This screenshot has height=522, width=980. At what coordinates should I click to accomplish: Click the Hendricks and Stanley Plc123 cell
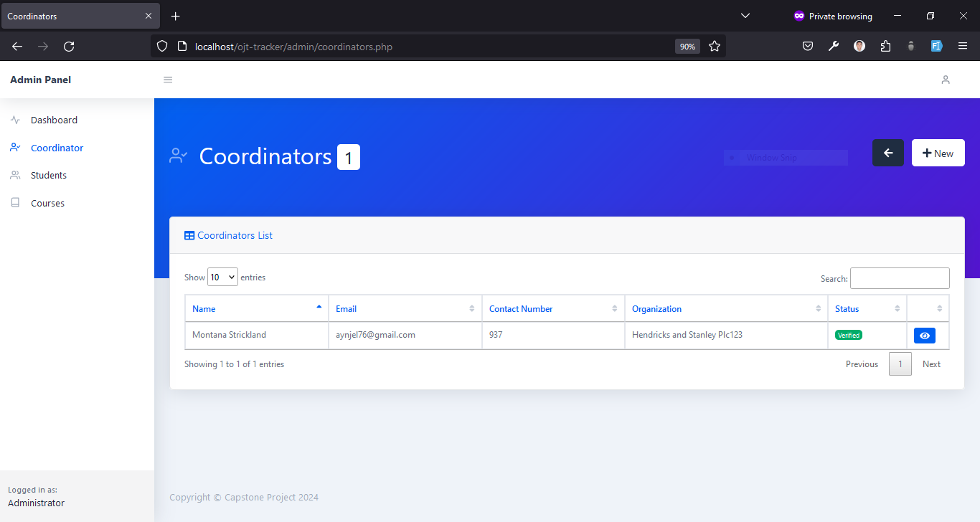726,335
